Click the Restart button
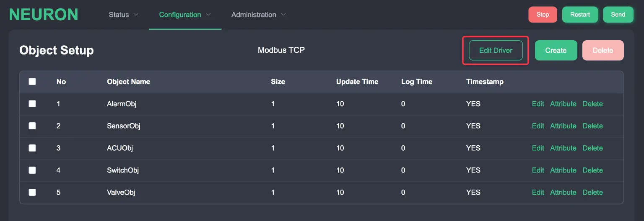 click(580, 15)
